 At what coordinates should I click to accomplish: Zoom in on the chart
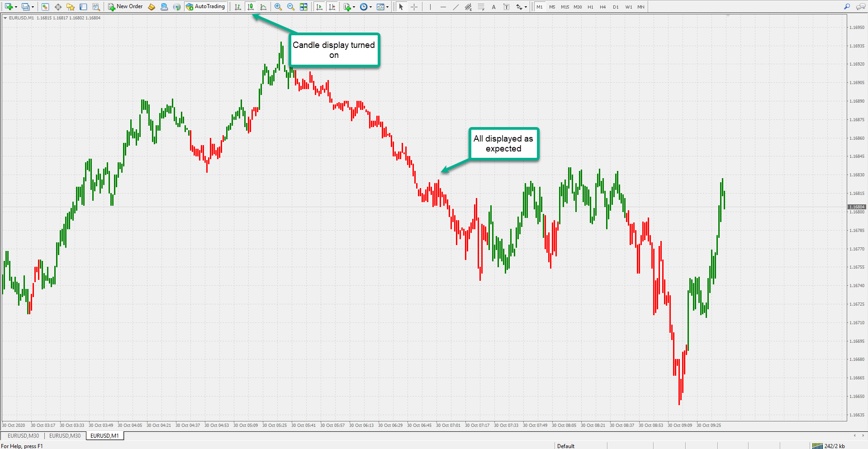point(278,6)
